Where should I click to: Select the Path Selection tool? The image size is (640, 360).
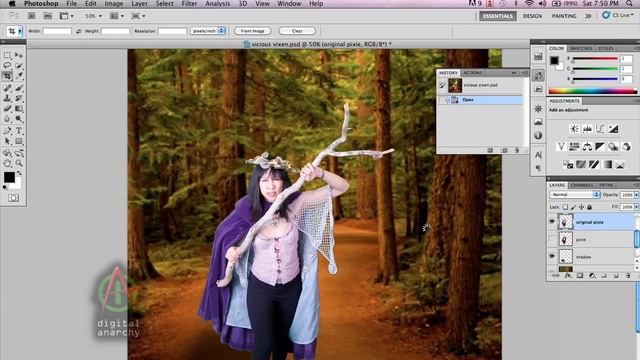tap(7, 141)
